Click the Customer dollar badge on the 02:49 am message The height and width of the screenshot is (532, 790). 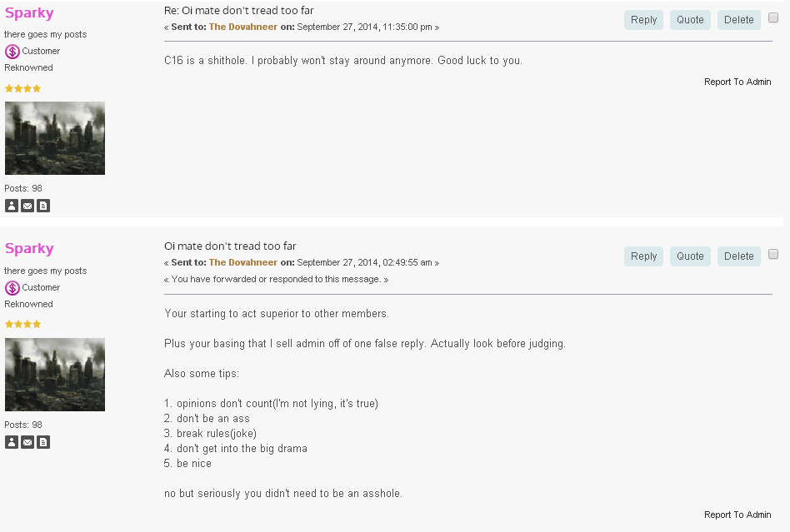pyautogui.click(x=12, y=288)
